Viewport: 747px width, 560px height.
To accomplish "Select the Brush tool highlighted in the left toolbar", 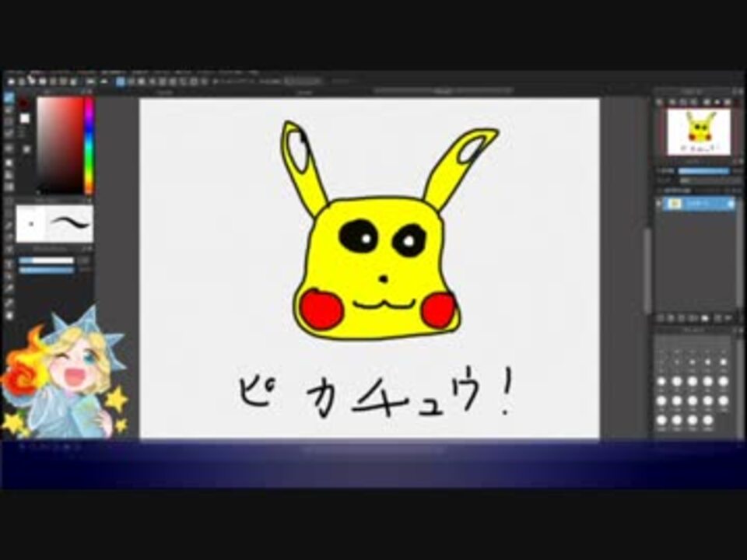I will tap(9, 98).
